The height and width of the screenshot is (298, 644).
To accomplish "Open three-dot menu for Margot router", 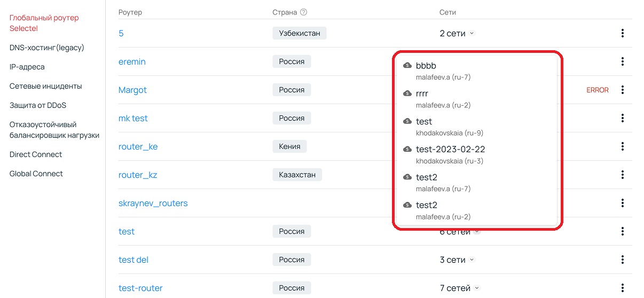I will tap(623, 90).
